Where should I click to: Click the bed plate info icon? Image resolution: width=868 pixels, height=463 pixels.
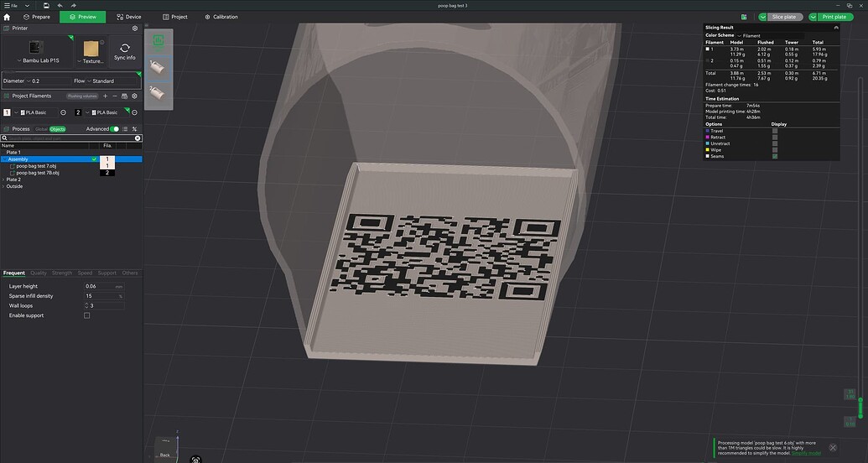[101, 42]
